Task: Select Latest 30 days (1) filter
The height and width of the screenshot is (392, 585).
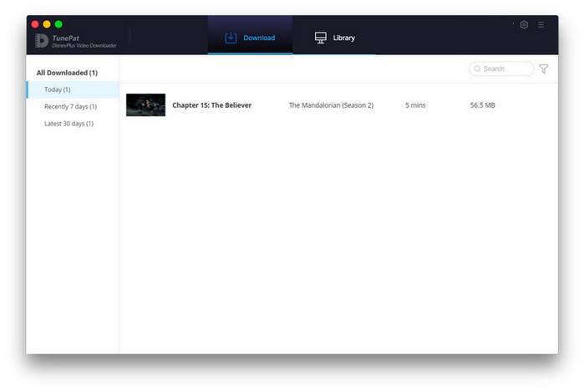Action: point(69,124)
